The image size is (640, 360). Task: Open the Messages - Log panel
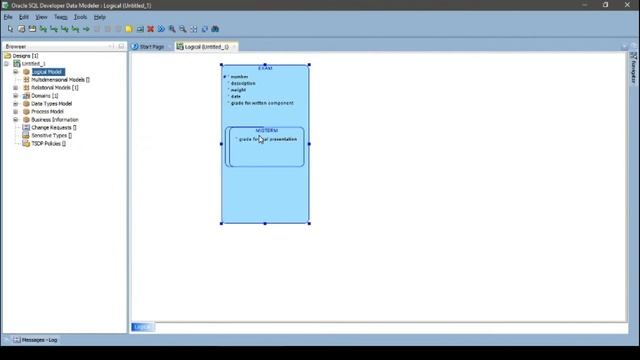click(36, 340)
